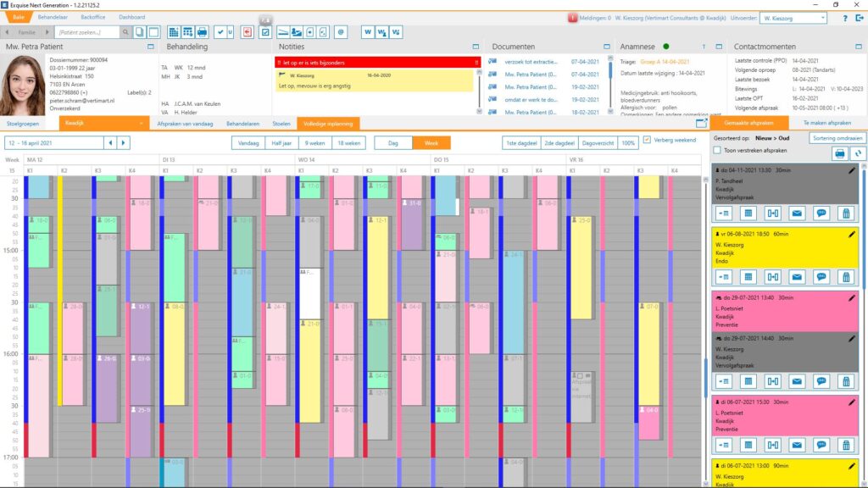The image size is (868, 488).
Task: Edit the 06-08-2021 Endo appointment pencil
Action: coord(851,234)
